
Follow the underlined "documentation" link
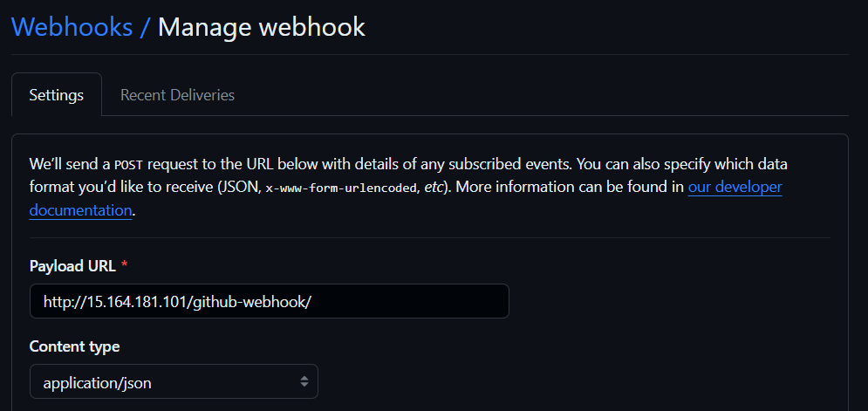[x=80, y=210]
